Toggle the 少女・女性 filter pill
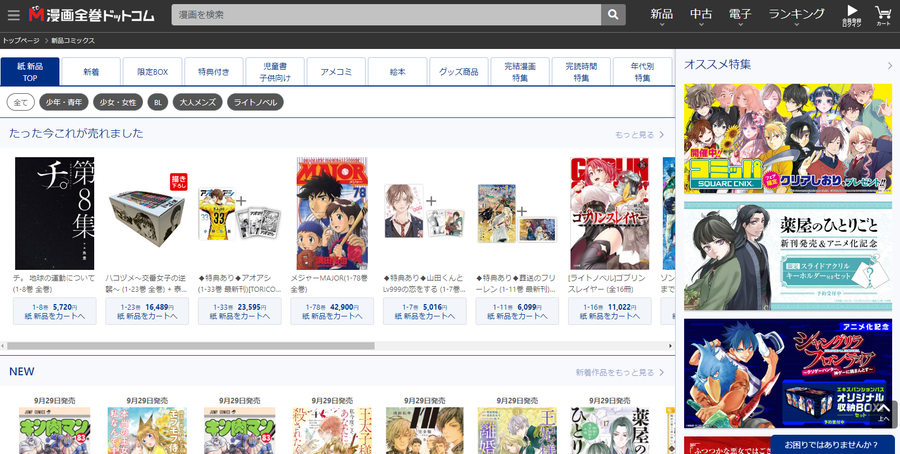The height and width of the screenshot is (454, 900). click(x=118, y=102)
